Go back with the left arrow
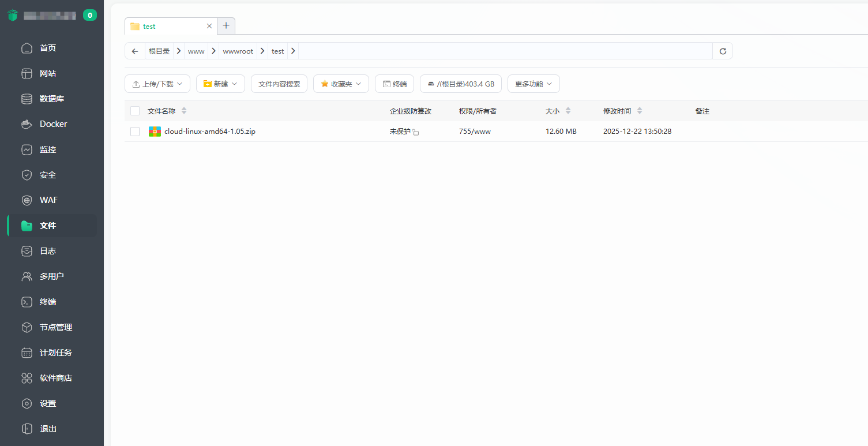The height and width of the screenshot is (446, 868). pyautogui.click(x=135, y=51)
